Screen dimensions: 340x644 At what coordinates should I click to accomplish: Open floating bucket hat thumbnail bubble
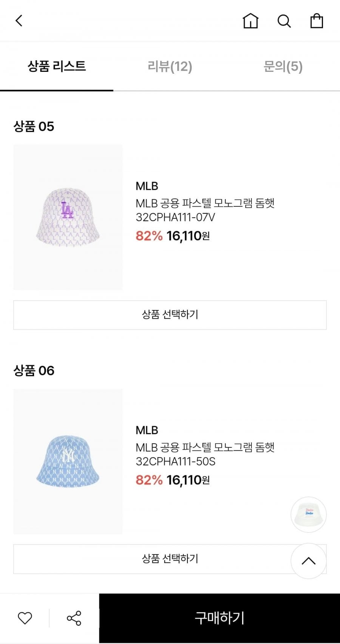(x=309, y=514)
